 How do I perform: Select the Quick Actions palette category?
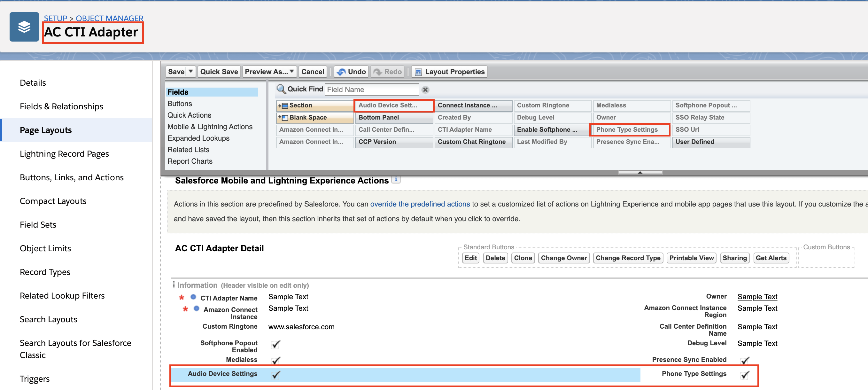[189, 115]
